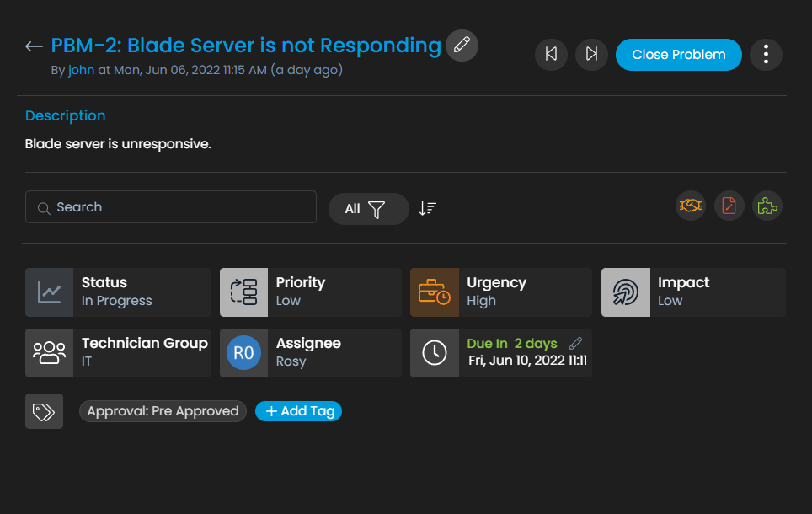Viewport: 812px width, 514px height.
Task: Click the orange handshake icon
Action: tap(691, 206)
